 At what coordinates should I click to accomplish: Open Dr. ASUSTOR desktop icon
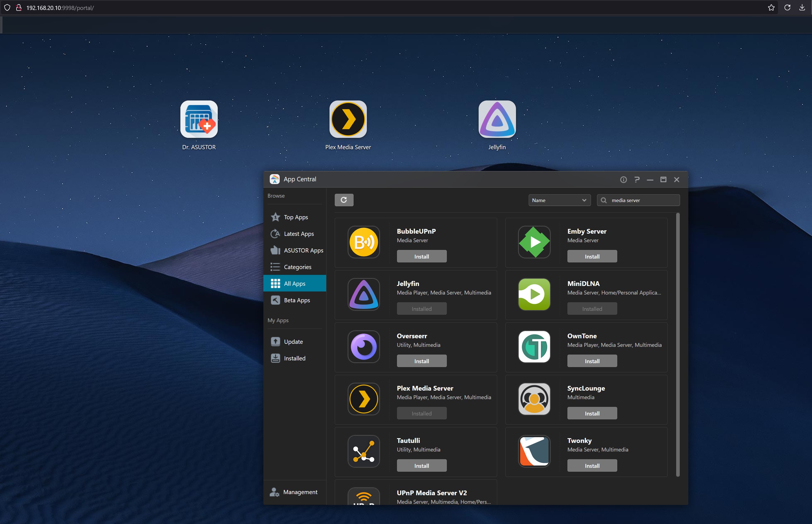(199, 119)
